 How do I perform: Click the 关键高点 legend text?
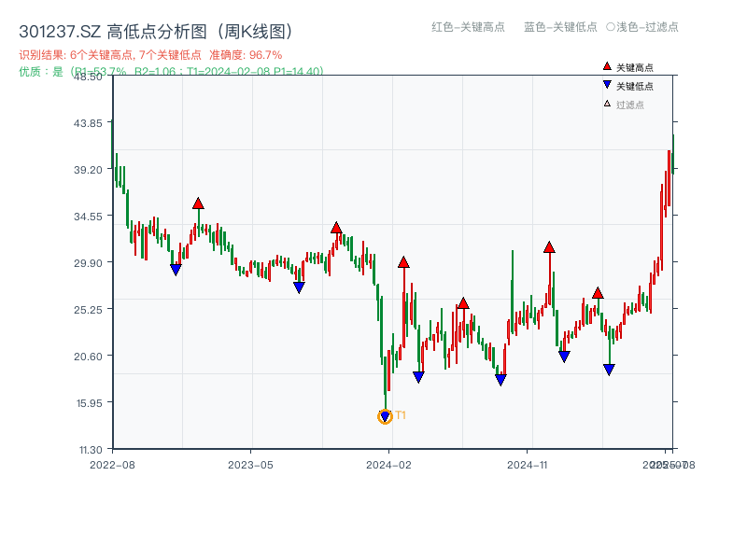(635, 68)
